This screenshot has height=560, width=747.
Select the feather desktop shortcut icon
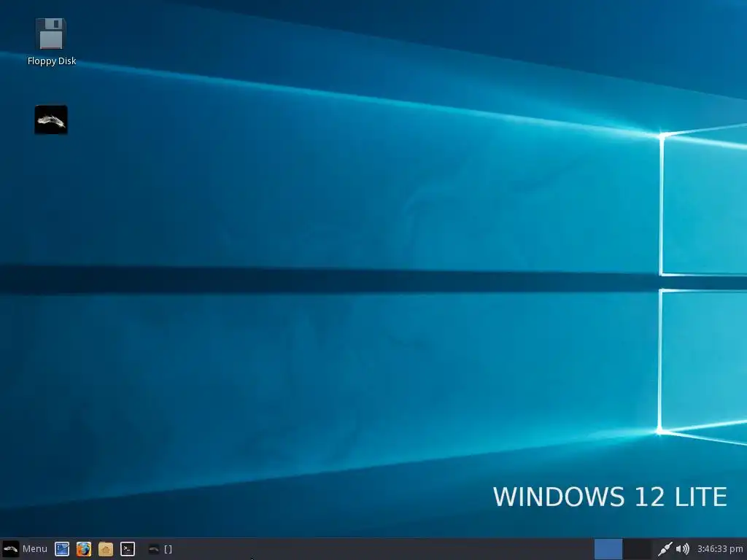[x=51, y=120]
